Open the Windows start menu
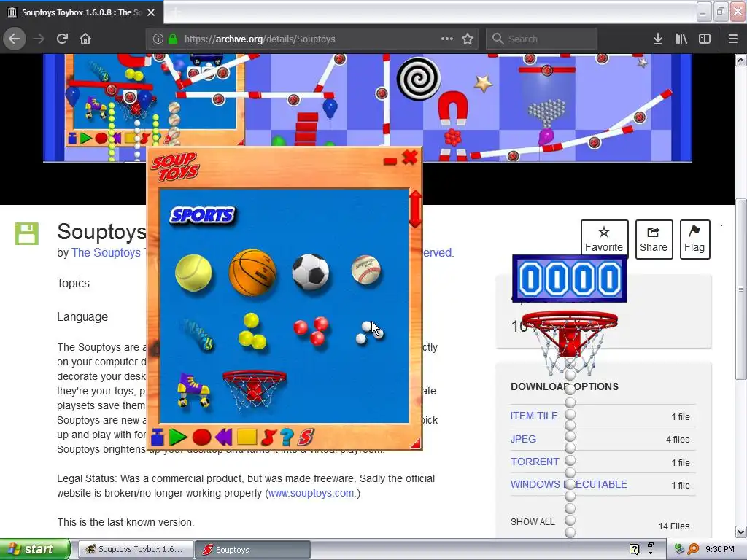This screenshot has width=747, height=560. pyautogui.click(x=35, y=549)
